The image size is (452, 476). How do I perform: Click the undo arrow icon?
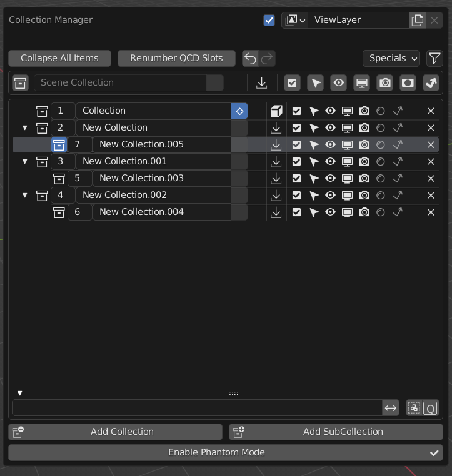(x=250, y=58)
